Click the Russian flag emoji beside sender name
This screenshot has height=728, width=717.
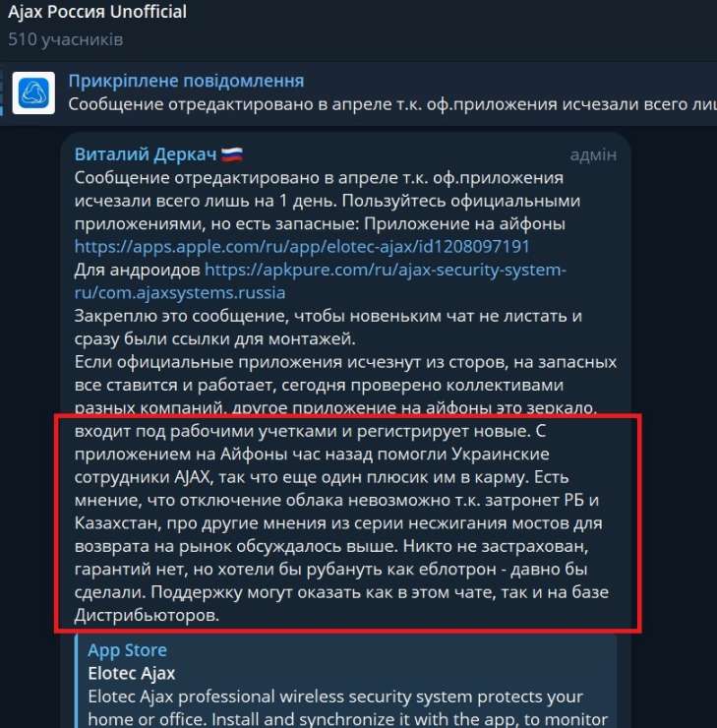tap(232, 154)
